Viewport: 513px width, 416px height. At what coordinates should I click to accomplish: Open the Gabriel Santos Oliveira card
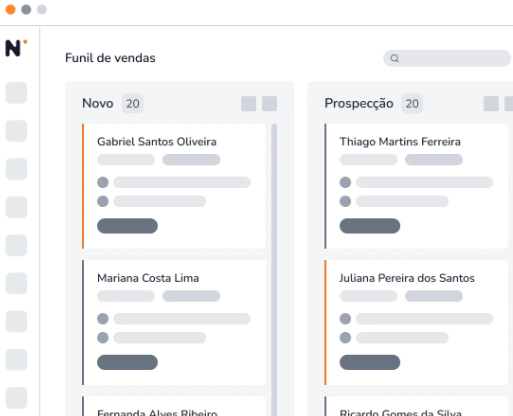click(174, 186)
